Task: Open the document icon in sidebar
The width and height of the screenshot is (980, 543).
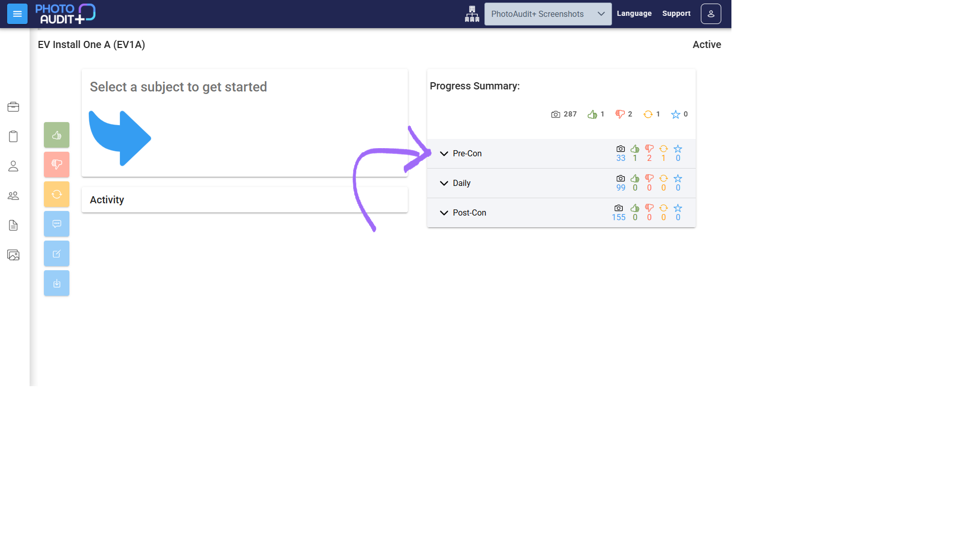Action: tap(13, 225)
